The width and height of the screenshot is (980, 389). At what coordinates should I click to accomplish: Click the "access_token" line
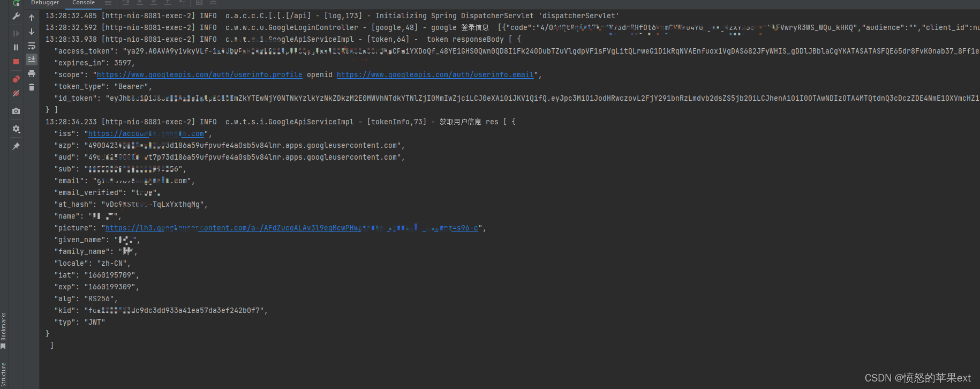coord(517,51)
